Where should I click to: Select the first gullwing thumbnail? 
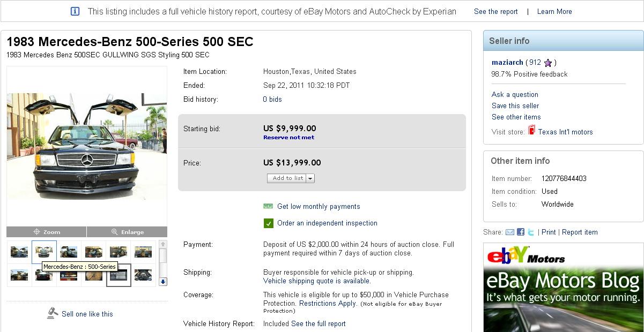point(19,252)
